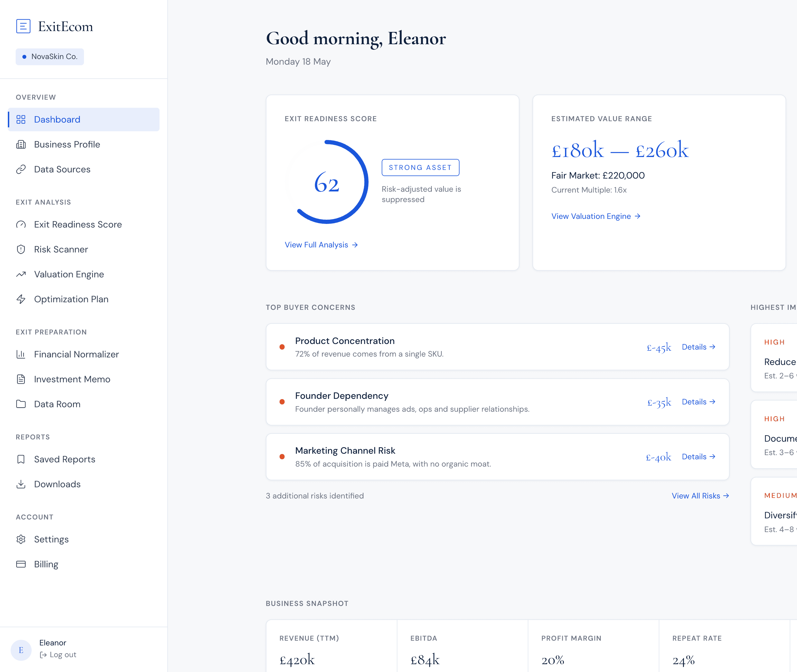Open account Settings
The height and width of the screenshot is (672, 797).
(x=84, y=539)
